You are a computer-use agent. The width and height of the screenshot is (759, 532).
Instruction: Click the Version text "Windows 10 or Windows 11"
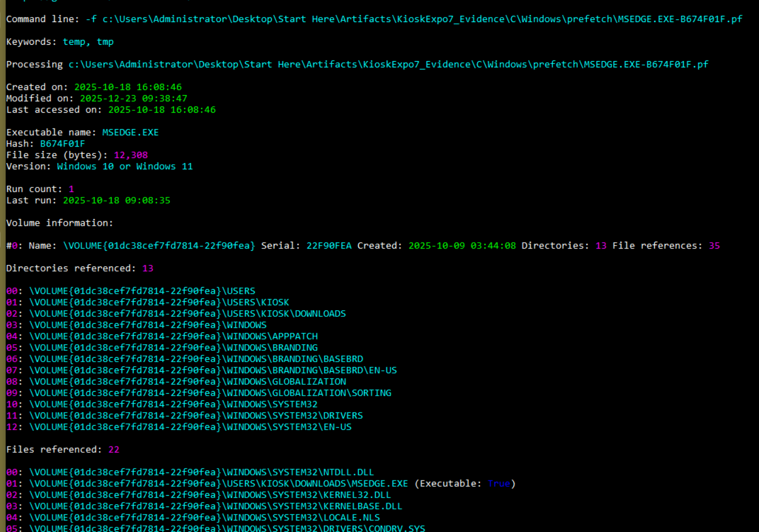tap(125, 166)
